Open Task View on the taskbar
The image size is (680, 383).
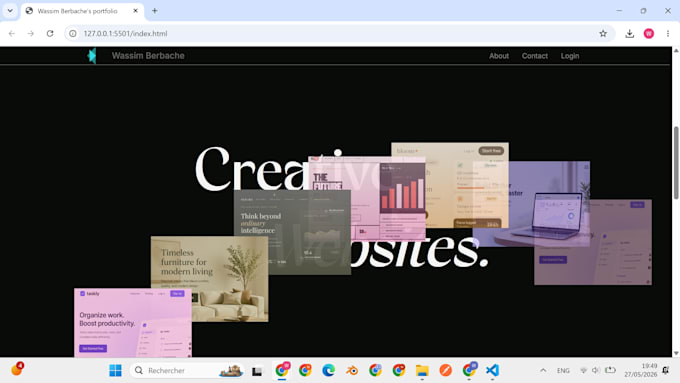[257, 371]
